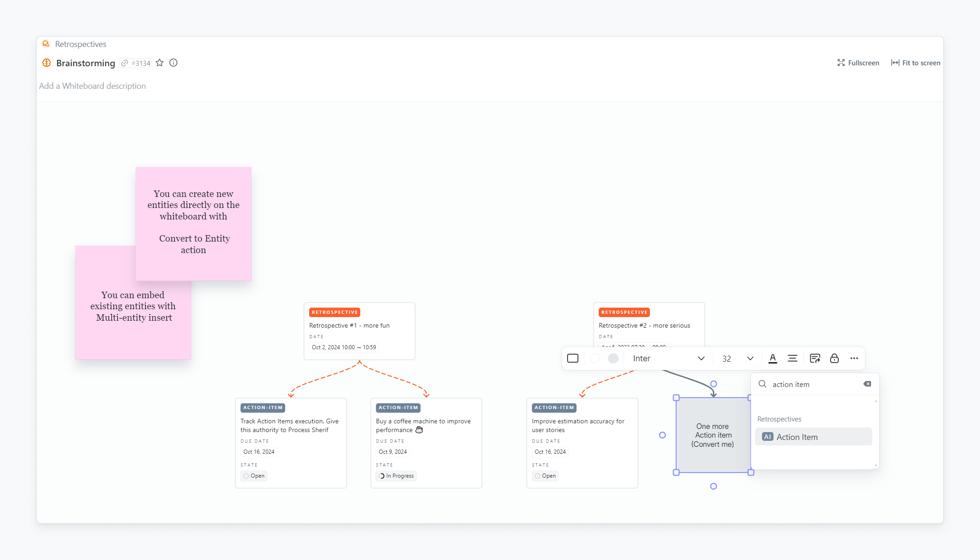Click Fit to screen
Screen dimensions: 980x560
tap(916, 63)
